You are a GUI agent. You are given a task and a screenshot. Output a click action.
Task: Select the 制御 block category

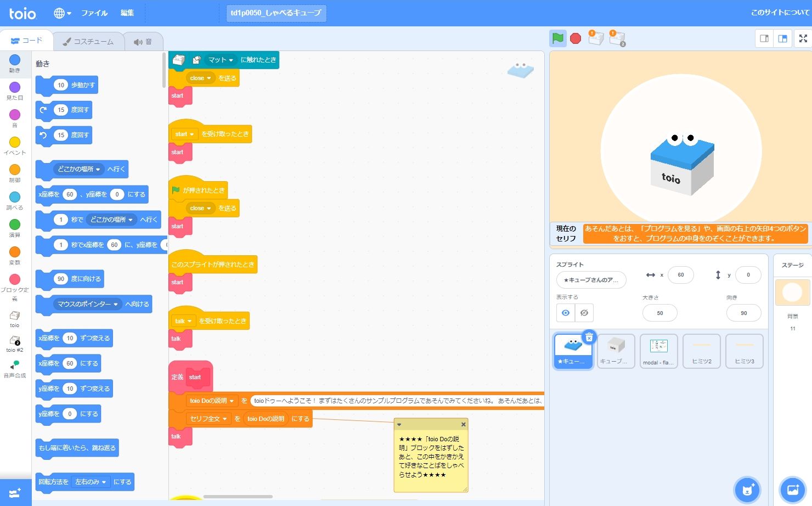[15, 173]
